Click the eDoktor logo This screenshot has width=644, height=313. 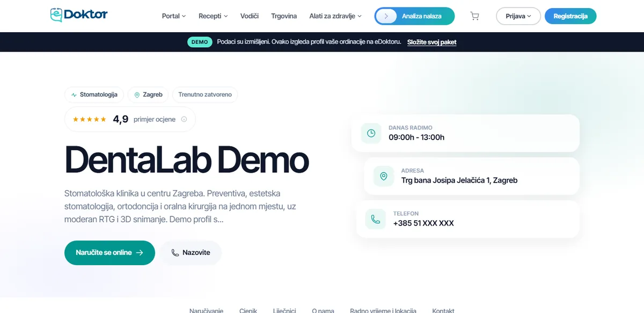(x=79, y=15)
